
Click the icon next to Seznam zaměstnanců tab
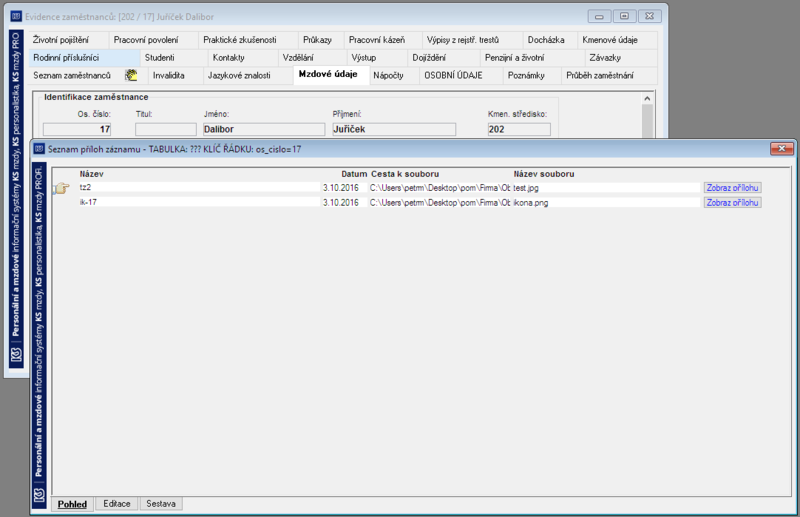click(131, 76)
